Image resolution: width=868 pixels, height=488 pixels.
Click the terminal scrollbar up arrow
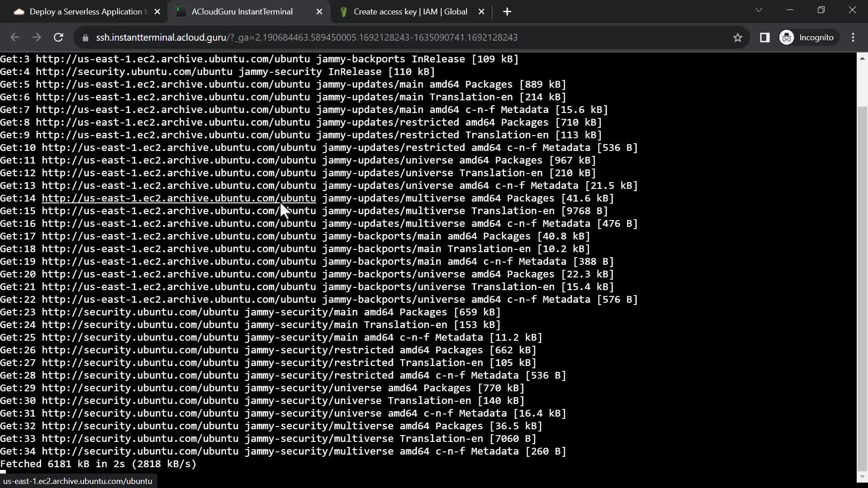(862, 58)
